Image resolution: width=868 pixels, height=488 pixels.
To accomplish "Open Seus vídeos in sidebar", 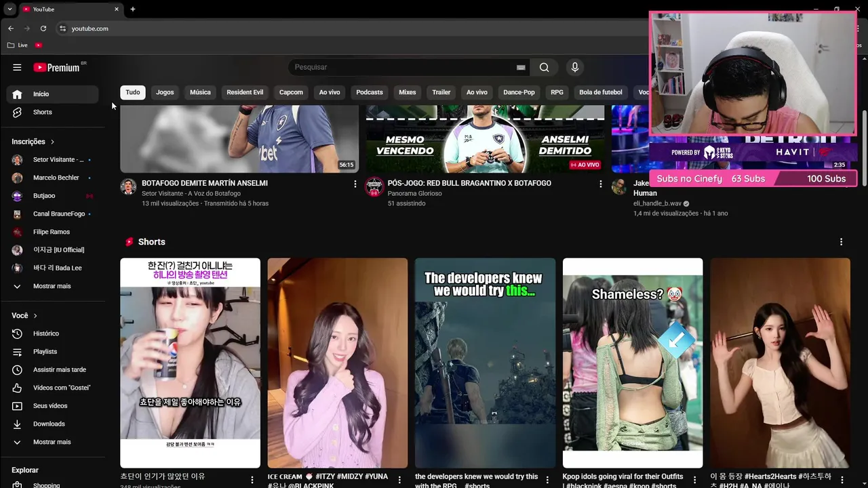I will coord(52,406).
